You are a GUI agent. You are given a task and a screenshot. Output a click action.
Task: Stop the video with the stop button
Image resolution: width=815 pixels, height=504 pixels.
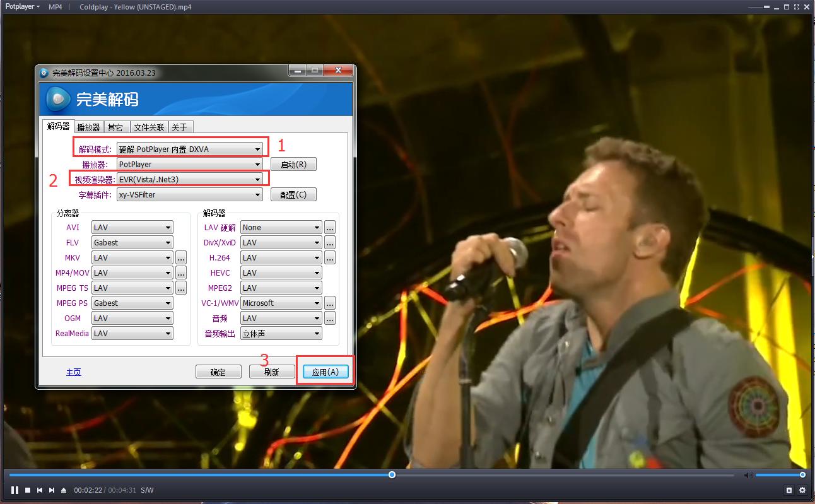tap(28, 490)
